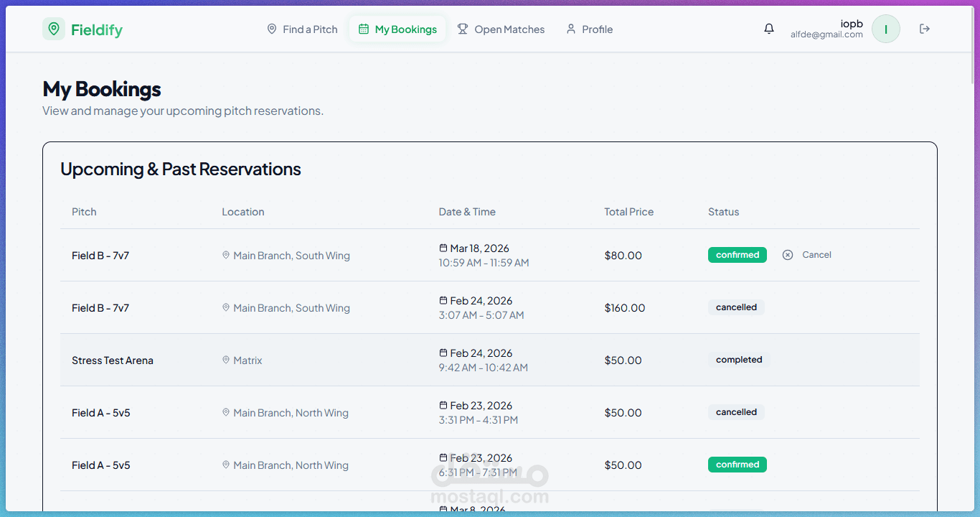Click the Fieldify brand name link
This screenshot has width=980, height=517.
tap(97, 30)
